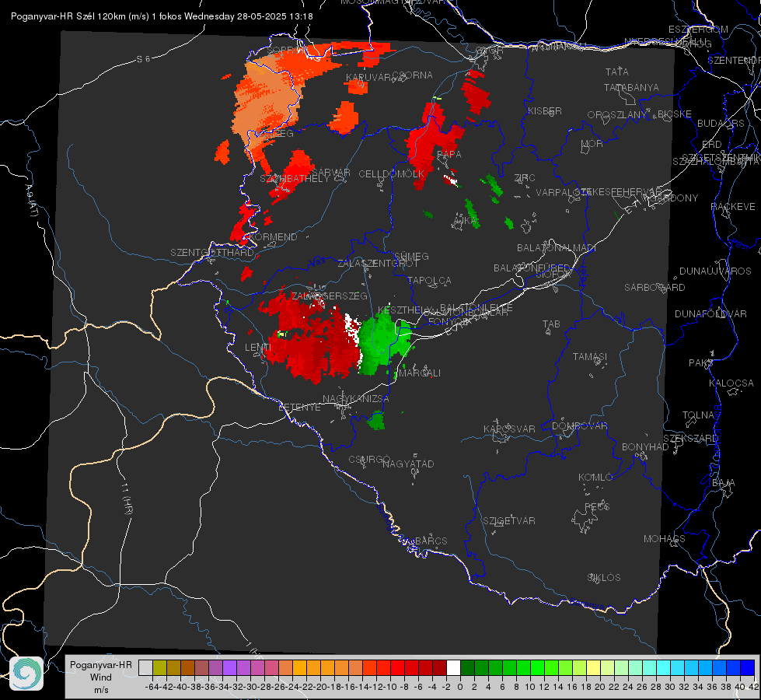Image resolution: width=761 pixels, height=700 pixels.
Task: Click the TAB town label
Action: coord(551,324)
